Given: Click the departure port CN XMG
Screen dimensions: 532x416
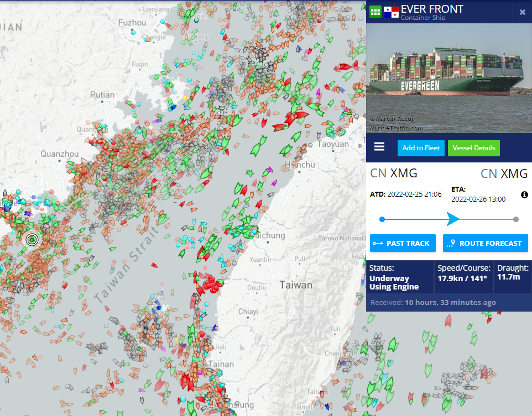Looking at the screenshot, I should coord(393,173).
